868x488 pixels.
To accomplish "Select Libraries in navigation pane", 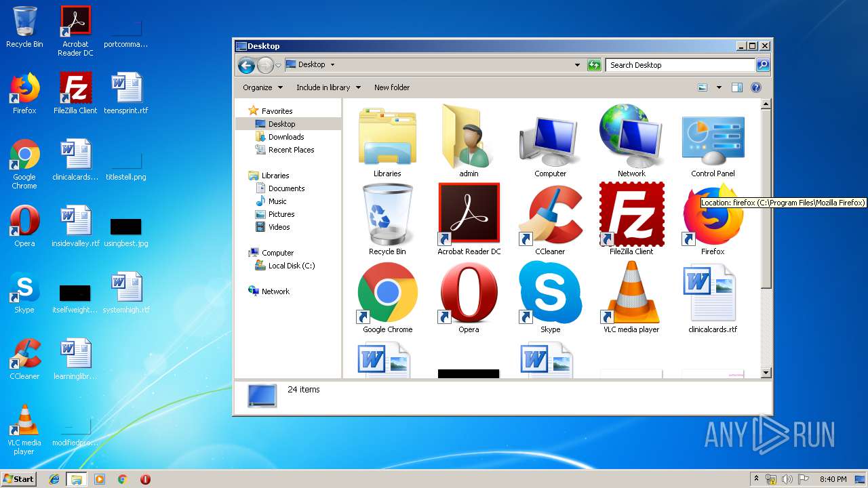I will click(275, 176).
